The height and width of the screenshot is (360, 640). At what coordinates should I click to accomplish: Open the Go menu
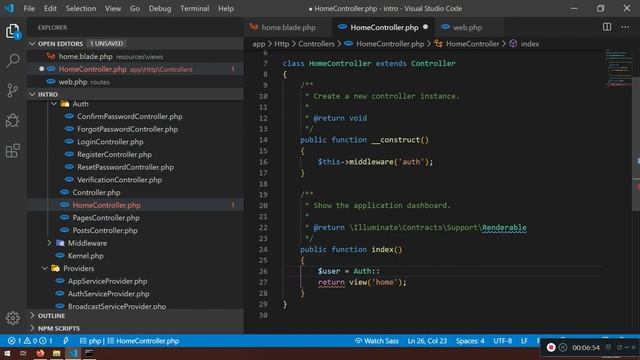pyautogui.click(x=135, y=8)
